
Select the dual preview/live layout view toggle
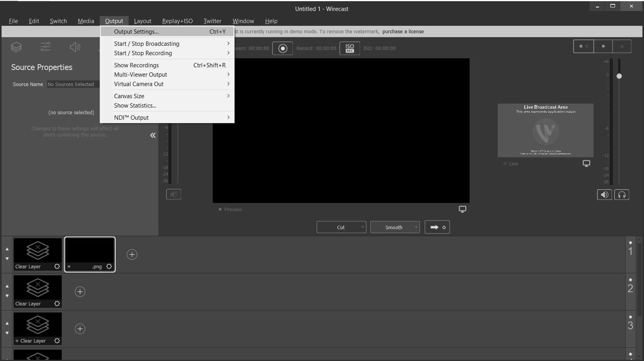click(584, 46)
